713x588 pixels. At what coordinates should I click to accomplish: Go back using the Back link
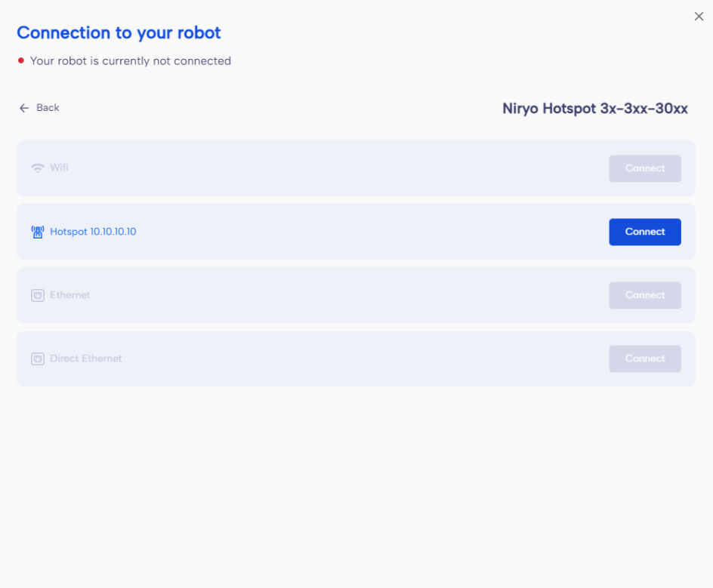(48, 108)
